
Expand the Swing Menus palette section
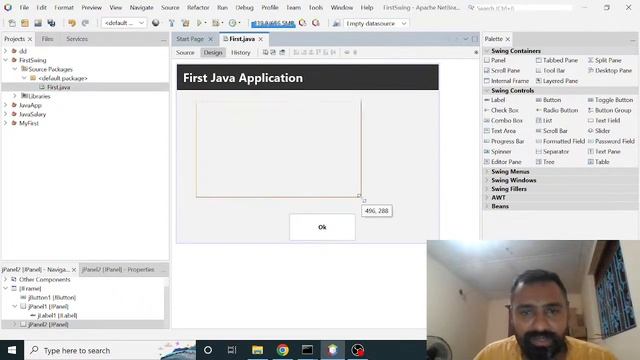[x=487, y=171]
